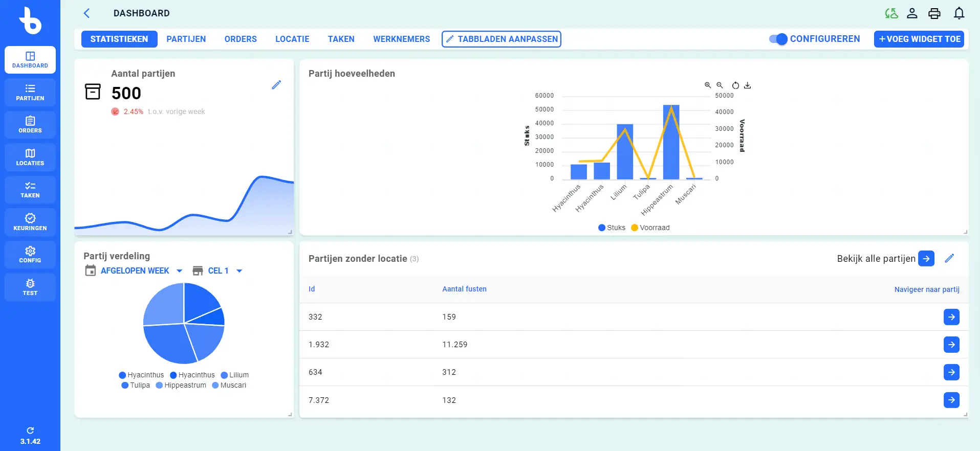Navigate to partij 332 with arrow
This screenshot has height=451, width=980.
point(951,317)
